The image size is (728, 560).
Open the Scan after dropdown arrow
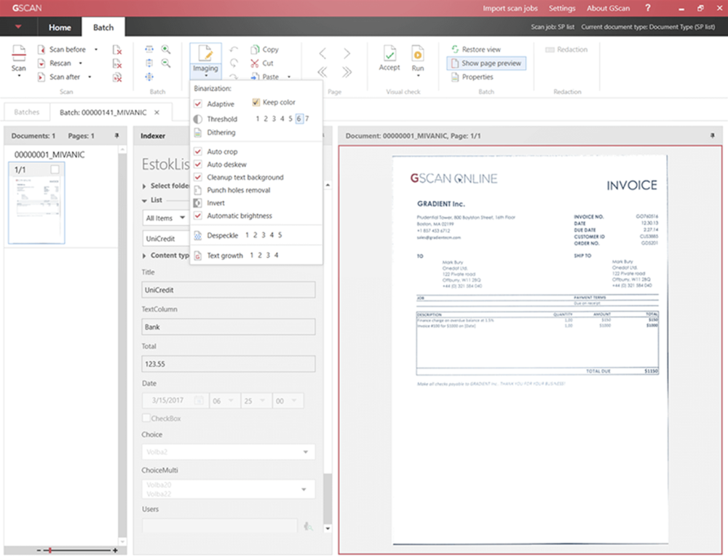coord(90,77)
